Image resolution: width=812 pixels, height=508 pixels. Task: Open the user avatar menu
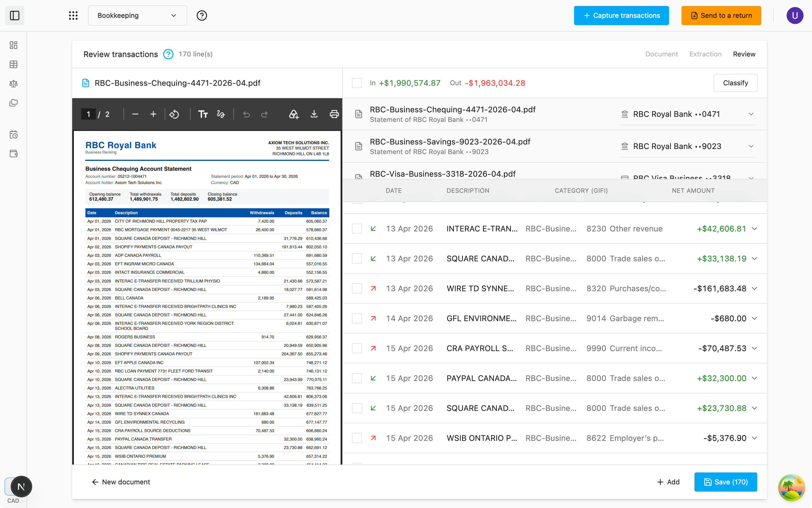coord(795,16)
